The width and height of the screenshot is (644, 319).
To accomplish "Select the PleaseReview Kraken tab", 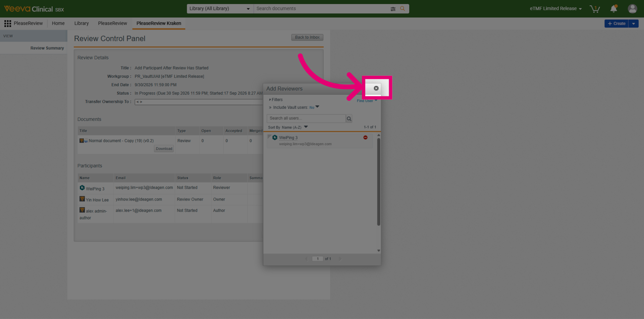I will tap(159, 23).
